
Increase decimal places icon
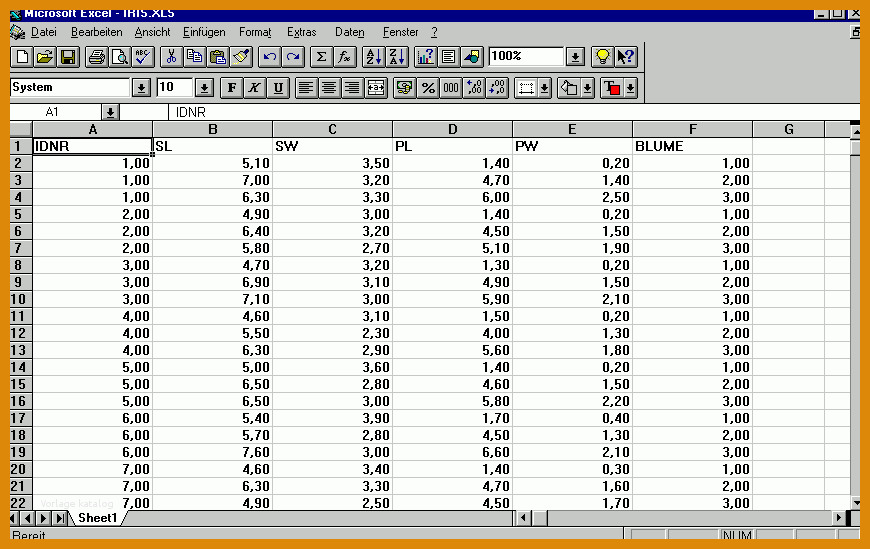[x=474, y=88]
